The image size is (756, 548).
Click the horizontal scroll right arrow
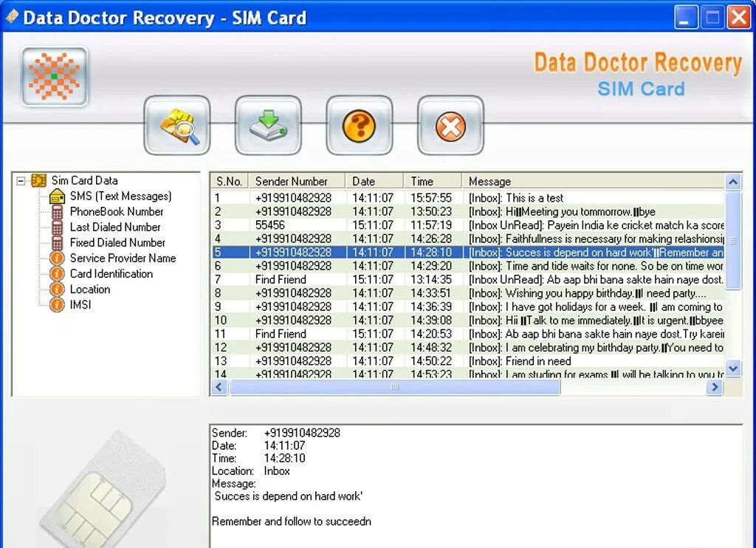pos(715,387)
